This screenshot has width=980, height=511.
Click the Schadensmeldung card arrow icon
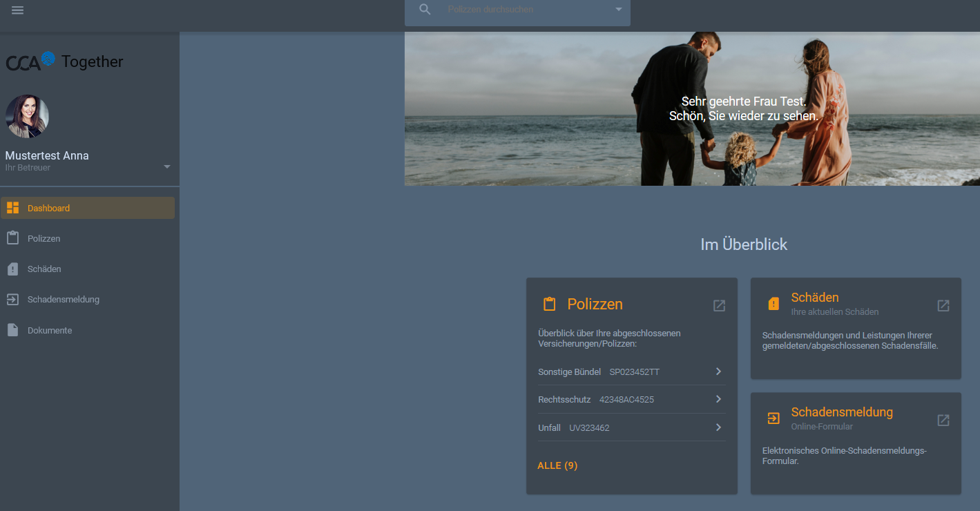click(774, 418)
